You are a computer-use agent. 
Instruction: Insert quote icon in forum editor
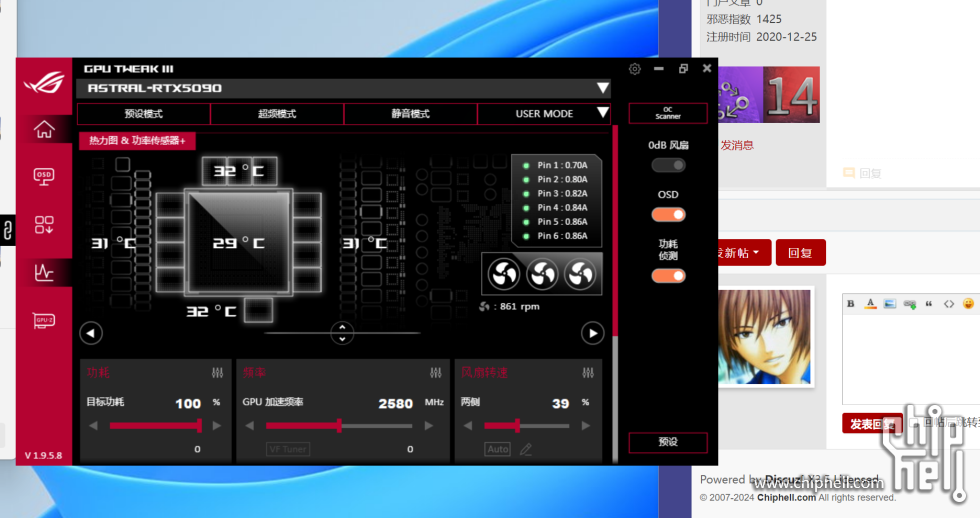pyautogui.click(x=929, y=304)
